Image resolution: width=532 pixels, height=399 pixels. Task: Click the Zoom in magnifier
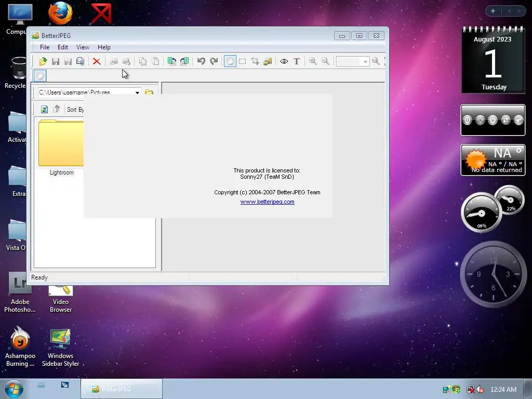313,61
